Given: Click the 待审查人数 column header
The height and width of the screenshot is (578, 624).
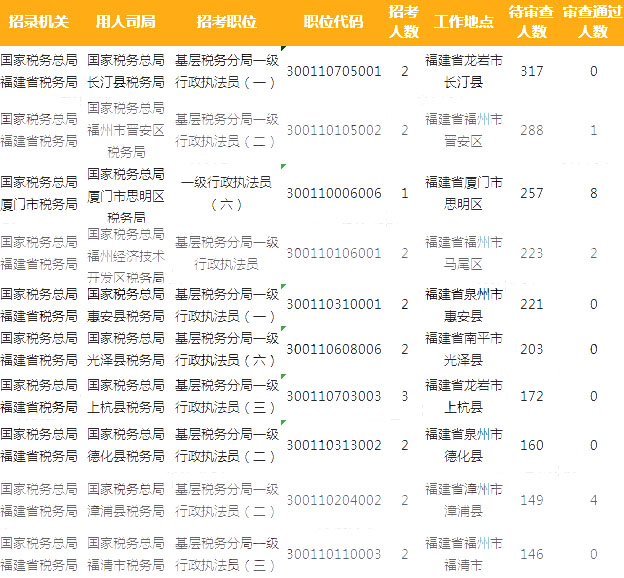Looking at the screenshot, I should point(532,22).
